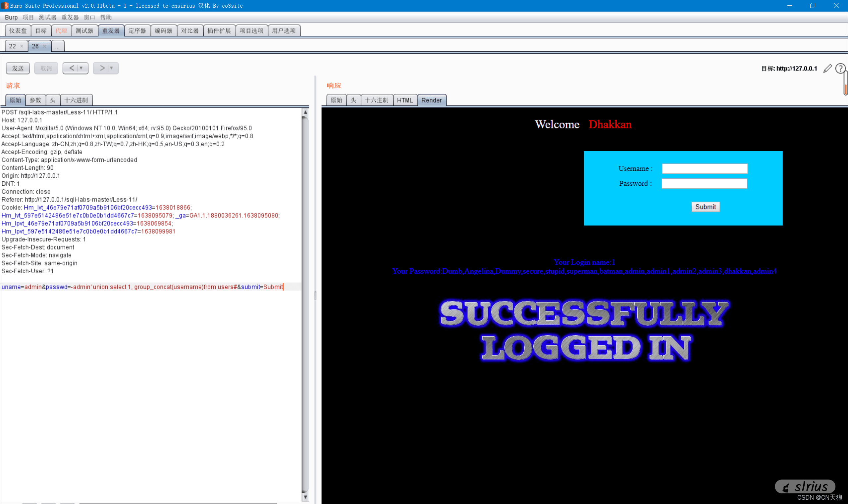Close repeater tab 22
The height and width of the screenshot is (504, 848).
pos(22,46)
